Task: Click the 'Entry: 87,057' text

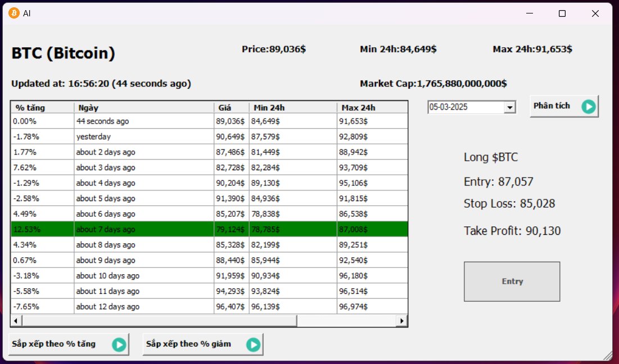Action: (499, 181)
